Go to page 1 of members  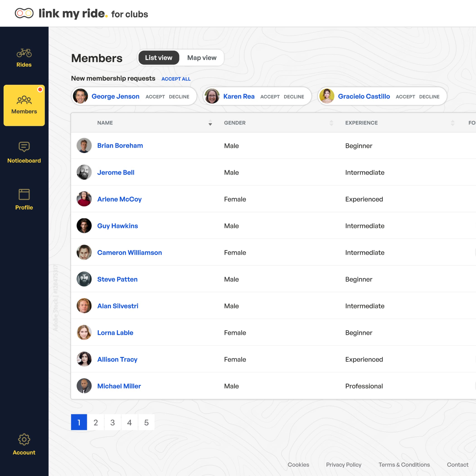click(79, 422)
